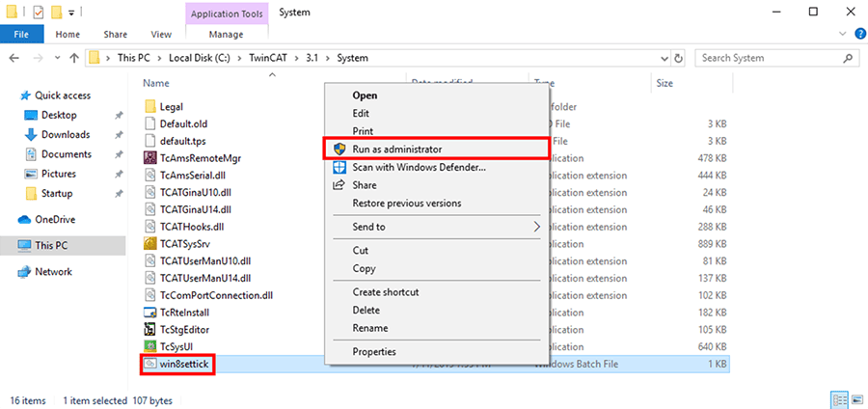Open the Customize Quick Access Toolbar dropdown

[71, 13]
